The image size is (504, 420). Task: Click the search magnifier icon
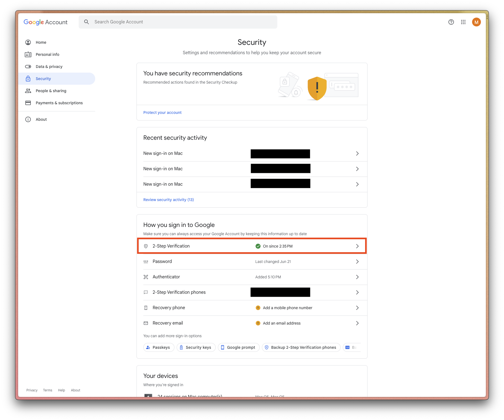(86, 22)
